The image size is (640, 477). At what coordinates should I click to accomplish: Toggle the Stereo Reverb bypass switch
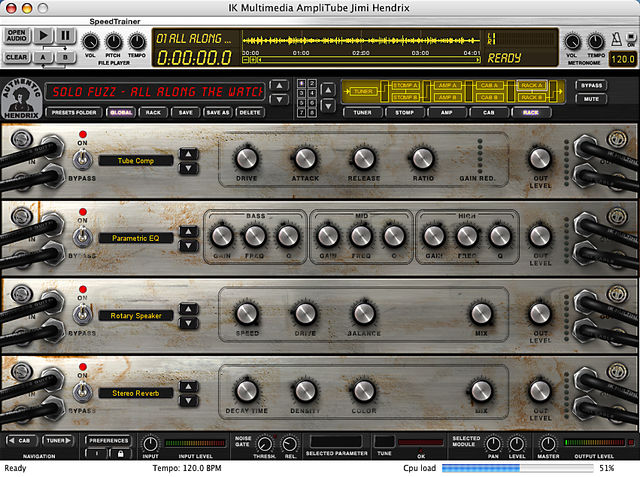click(x=82, y=392)
